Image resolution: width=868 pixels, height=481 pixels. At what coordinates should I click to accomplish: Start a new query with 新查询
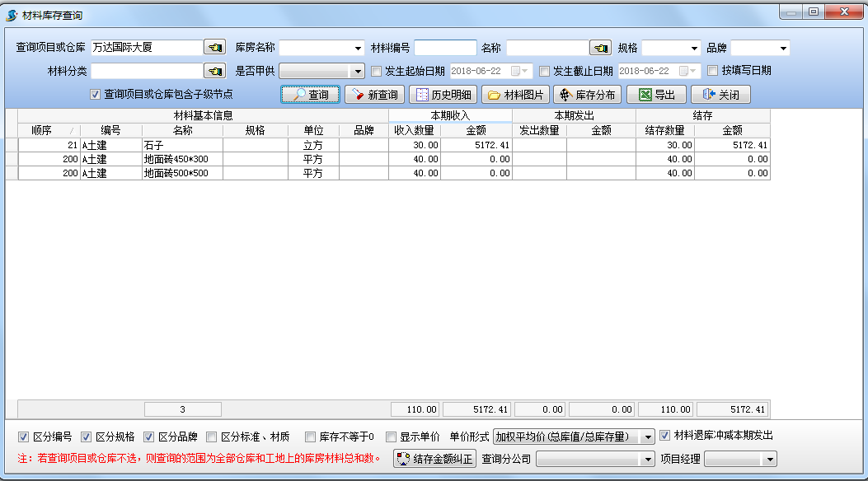click(x=374, y=95)
